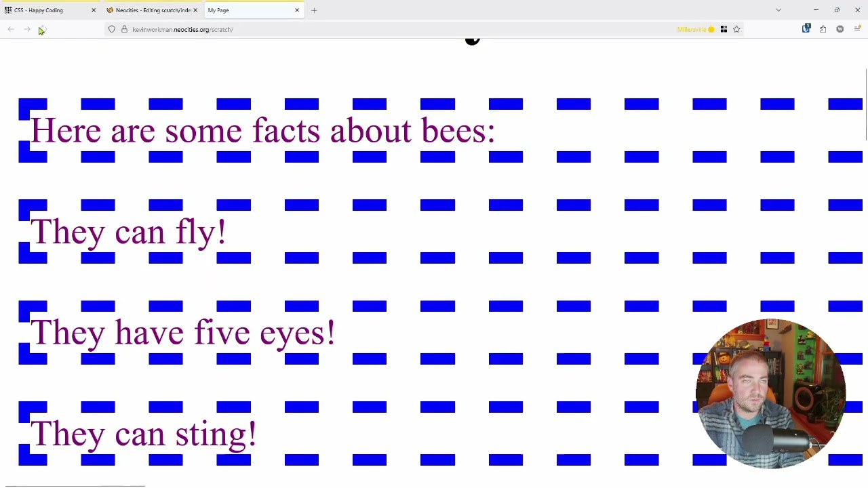Close the Neocities editing tab

click(195, 10)
